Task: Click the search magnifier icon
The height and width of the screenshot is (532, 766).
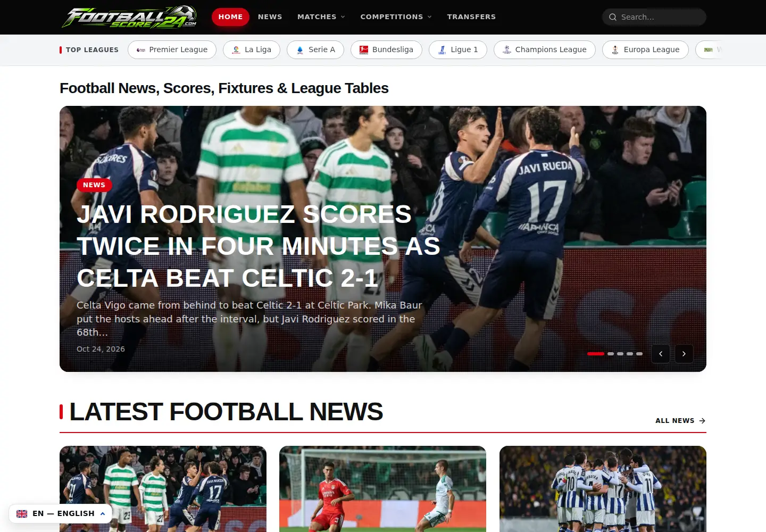Action: point(613,17)
